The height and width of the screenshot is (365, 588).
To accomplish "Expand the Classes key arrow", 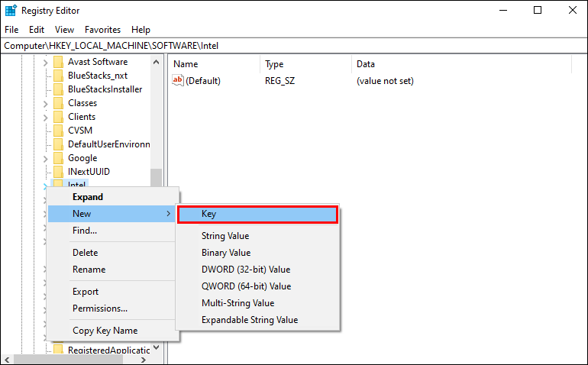I will [x=46, y=103].
